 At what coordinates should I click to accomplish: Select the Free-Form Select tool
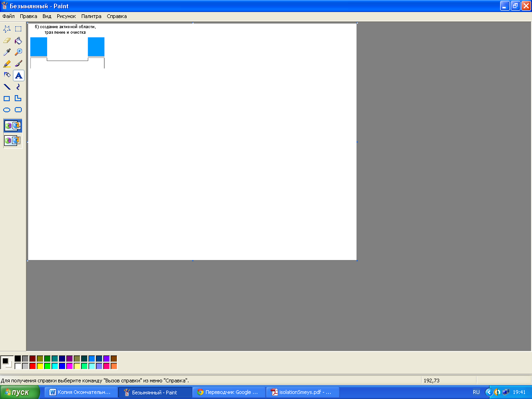tap(7, 29)
